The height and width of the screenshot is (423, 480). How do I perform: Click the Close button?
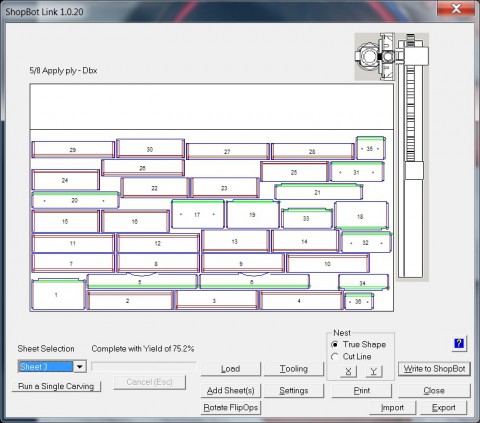point(434,390)
